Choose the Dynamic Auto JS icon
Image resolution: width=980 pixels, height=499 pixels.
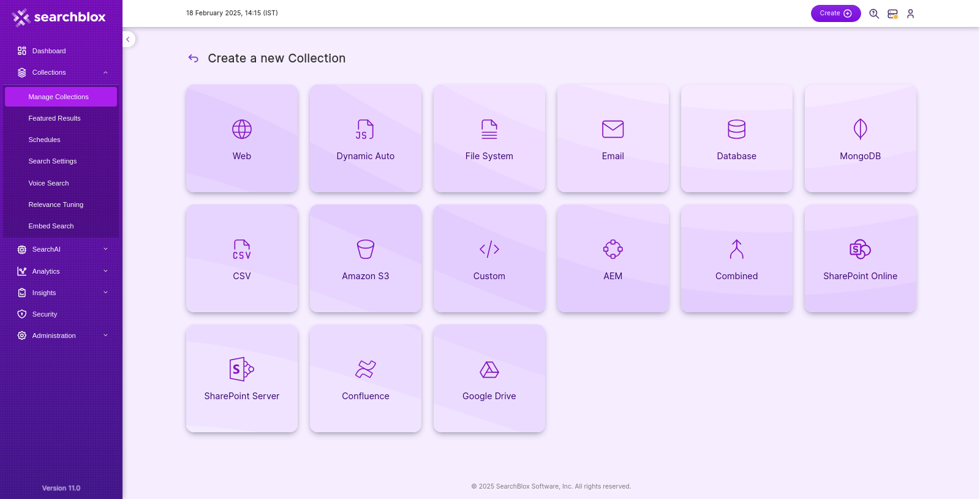(x=366, y=129)
